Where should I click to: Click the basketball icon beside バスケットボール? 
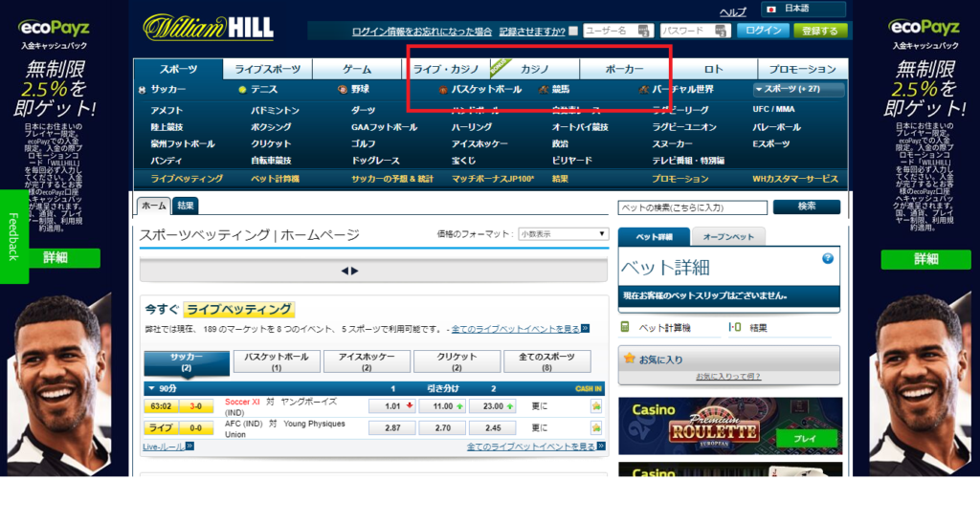pos(442,90)
